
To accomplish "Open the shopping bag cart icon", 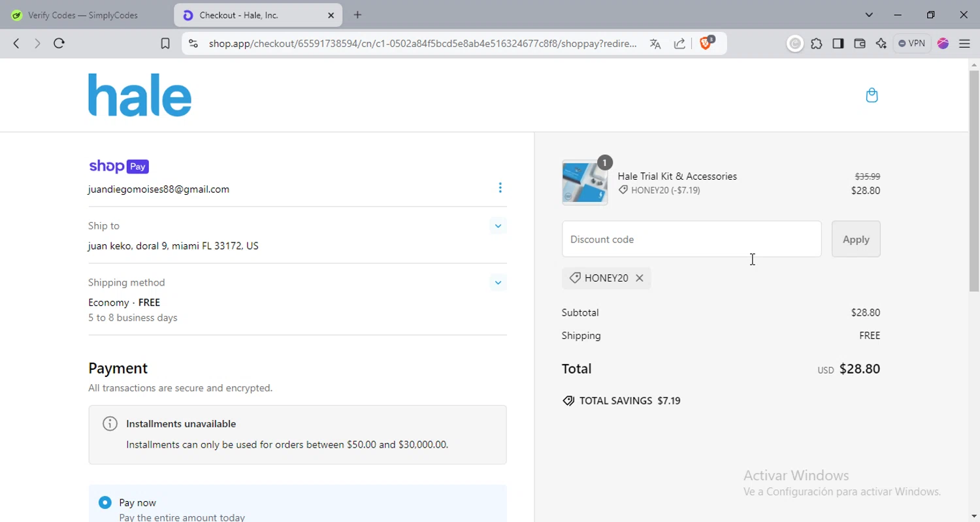I will [x=872, y=95].
